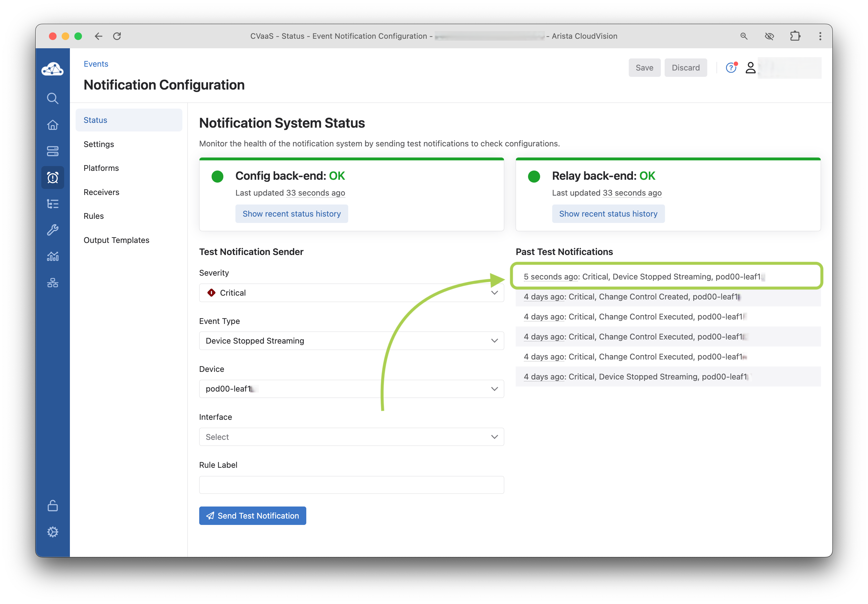Open the settings gear in sidebar

[52, 532]
